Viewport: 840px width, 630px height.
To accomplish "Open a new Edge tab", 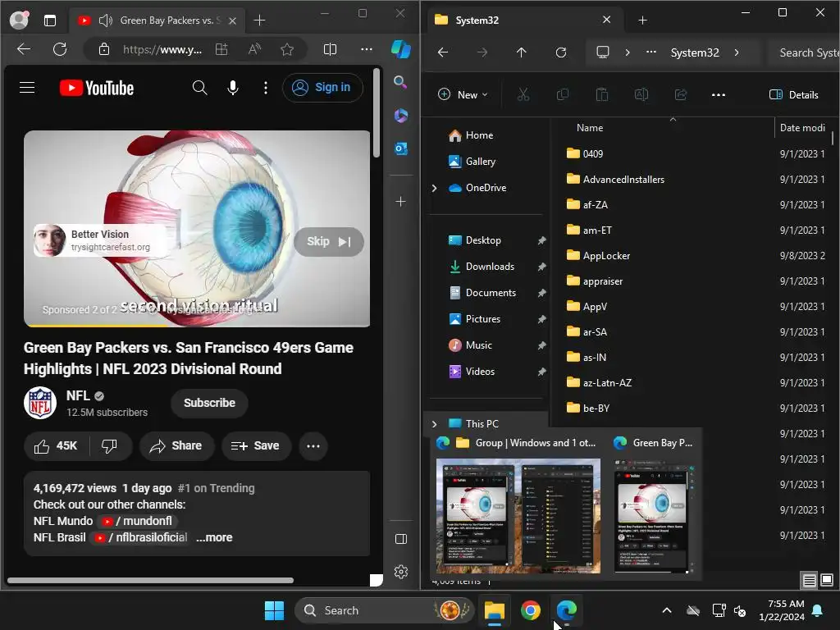I will pos(259,21).
